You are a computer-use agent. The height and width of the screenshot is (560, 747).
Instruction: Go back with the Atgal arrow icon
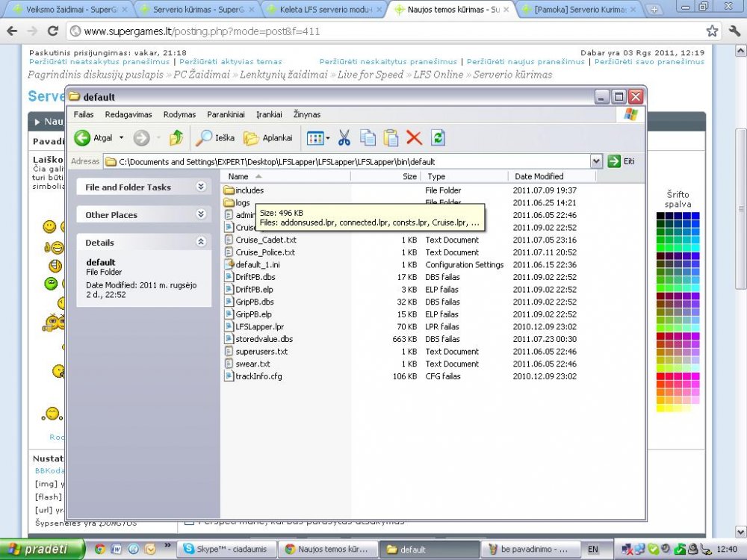82,138
